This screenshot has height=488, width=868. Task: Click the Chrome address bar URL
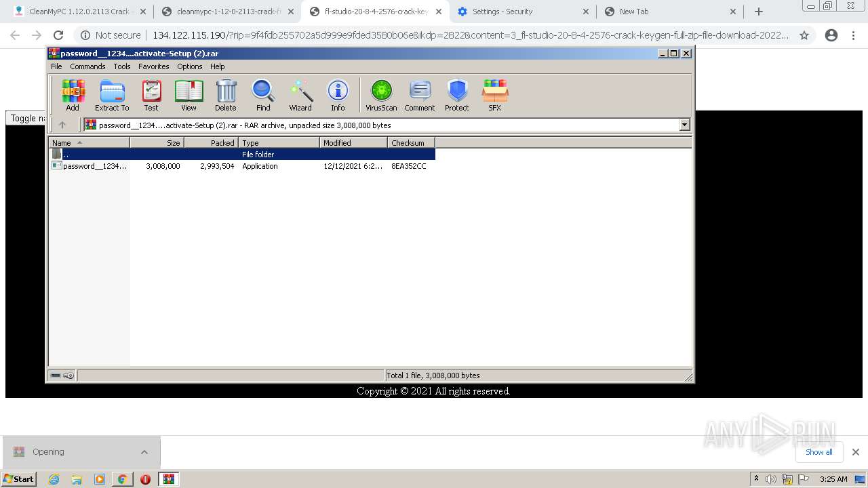tap(471, 35)
